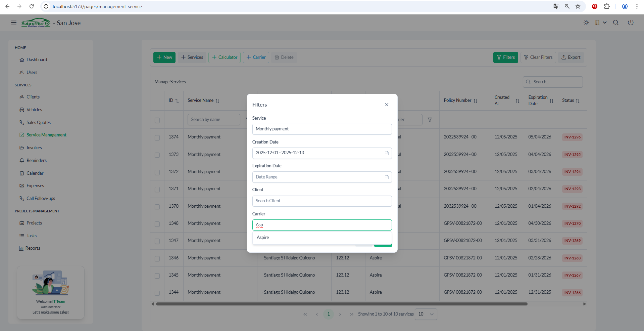The image size is (644, 331).
Task: Expand the office building selector dropdown
Action: 600,23
